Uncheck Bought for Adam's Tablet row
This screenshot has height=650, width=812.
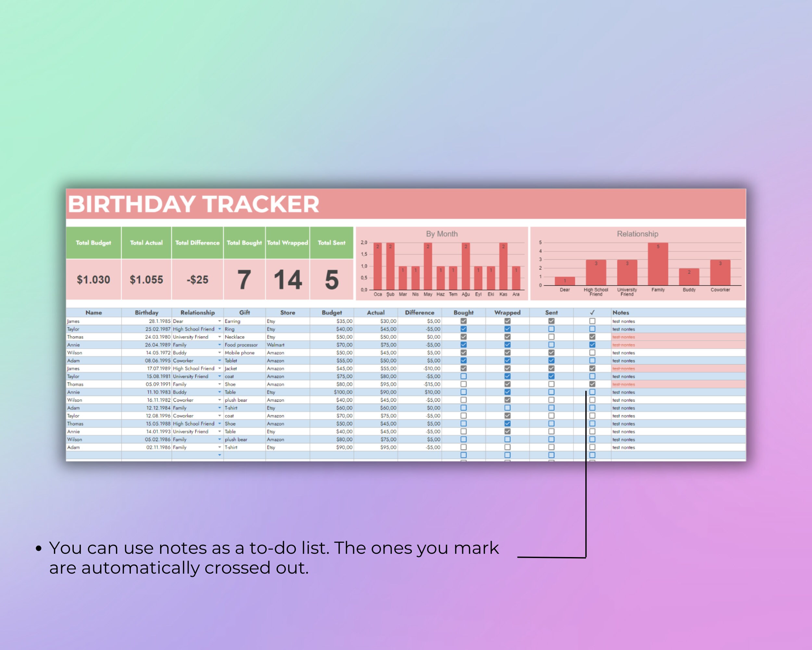click(x=463, y=361)
